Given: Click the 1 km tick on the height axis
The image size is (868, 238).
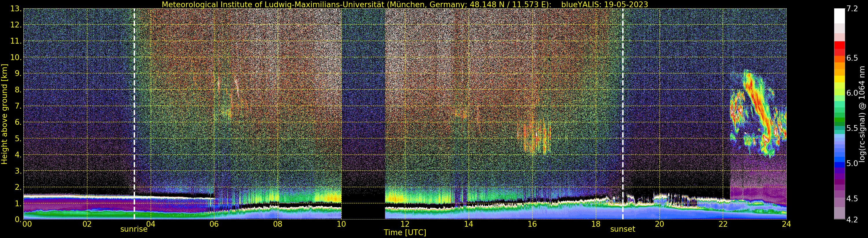Looking at the screenshot, I should 18,203.
